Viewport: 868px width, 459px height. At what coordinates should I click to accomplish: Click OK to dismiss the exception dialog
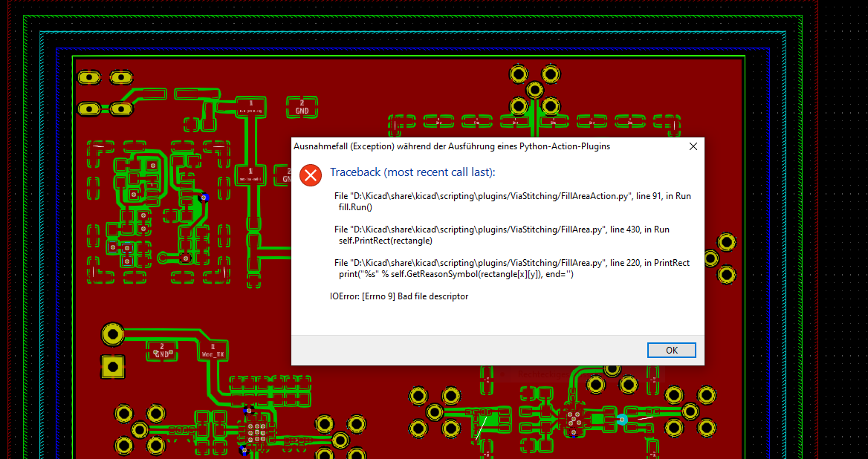(672, 350)
